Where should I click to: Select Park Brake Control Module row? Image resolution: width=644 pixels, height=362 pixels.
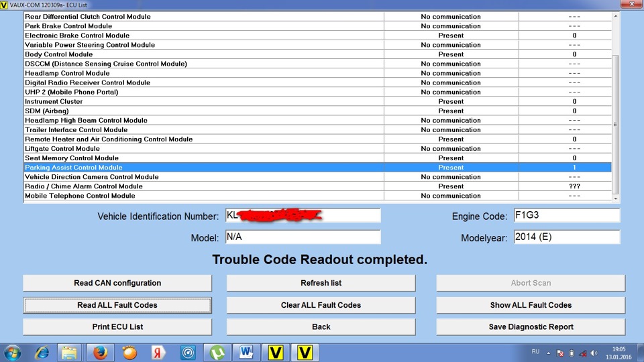tap(317, 26)
